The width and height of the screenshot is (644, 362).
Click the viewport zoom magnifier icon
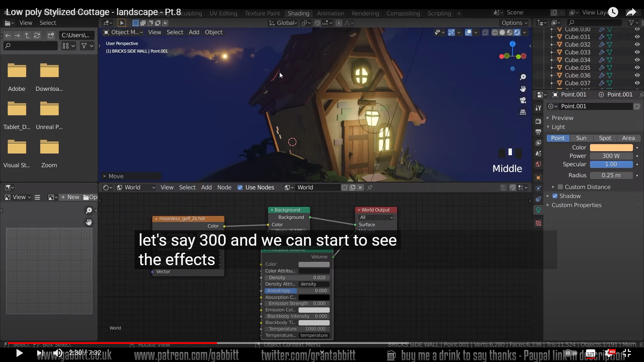pyautogui.click(x=523, y=77)
